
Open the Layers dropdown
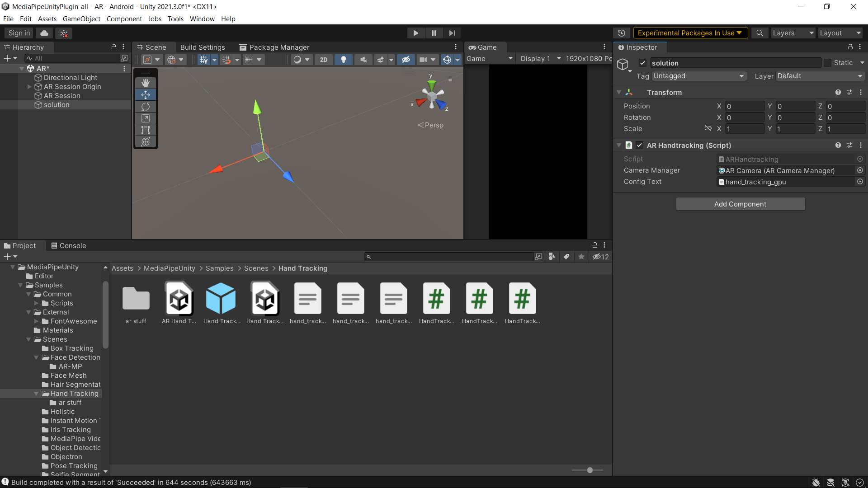click(793, 33)
